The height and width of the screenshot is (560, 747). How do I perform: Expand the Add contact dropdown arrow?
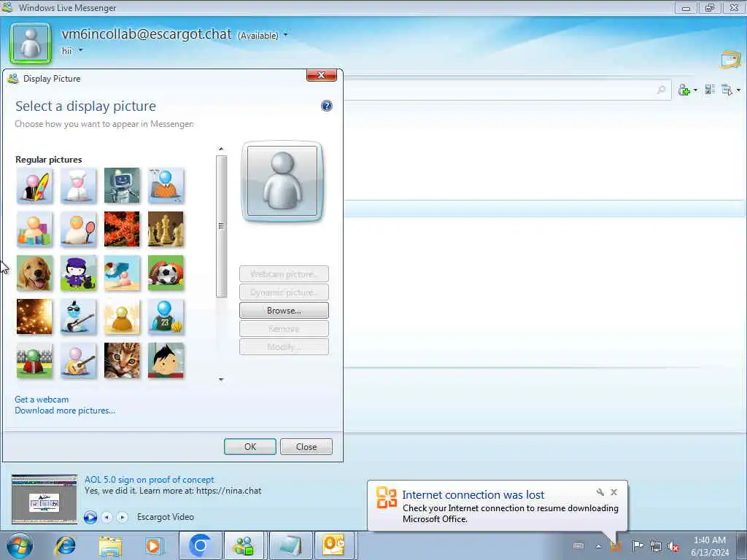pos(695,90)
